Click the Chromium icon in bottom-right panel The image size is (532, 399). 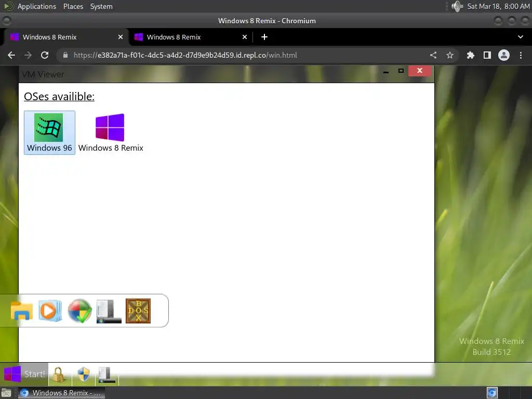(492, 393)
